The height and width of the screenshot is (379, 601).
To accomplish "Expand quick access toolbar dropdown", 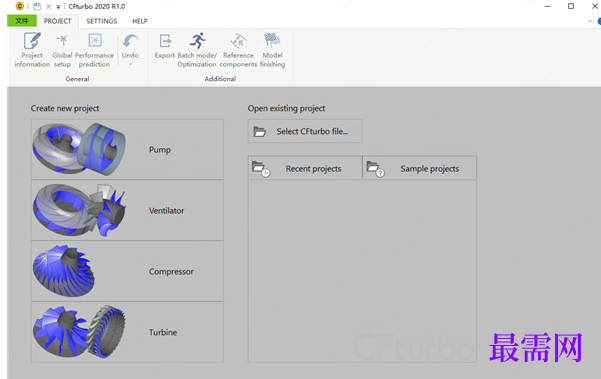I will 58,7.
